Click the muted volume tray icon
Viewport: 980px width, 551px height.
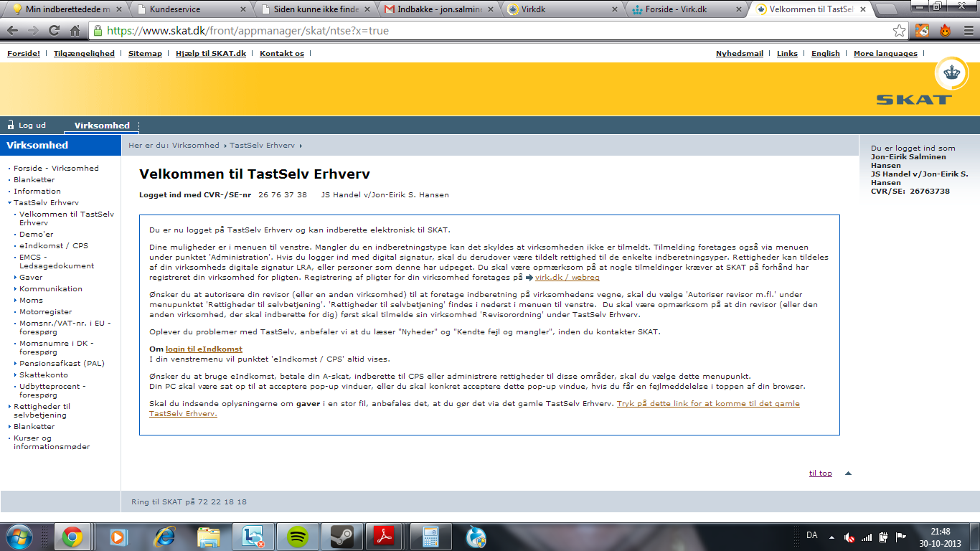pos(849,537)
